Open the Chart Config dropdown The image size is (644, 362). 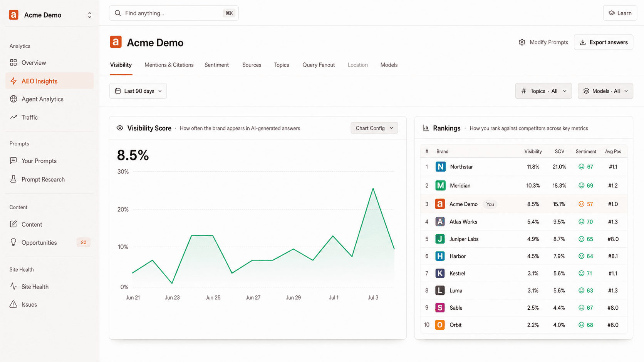point(374,128)
